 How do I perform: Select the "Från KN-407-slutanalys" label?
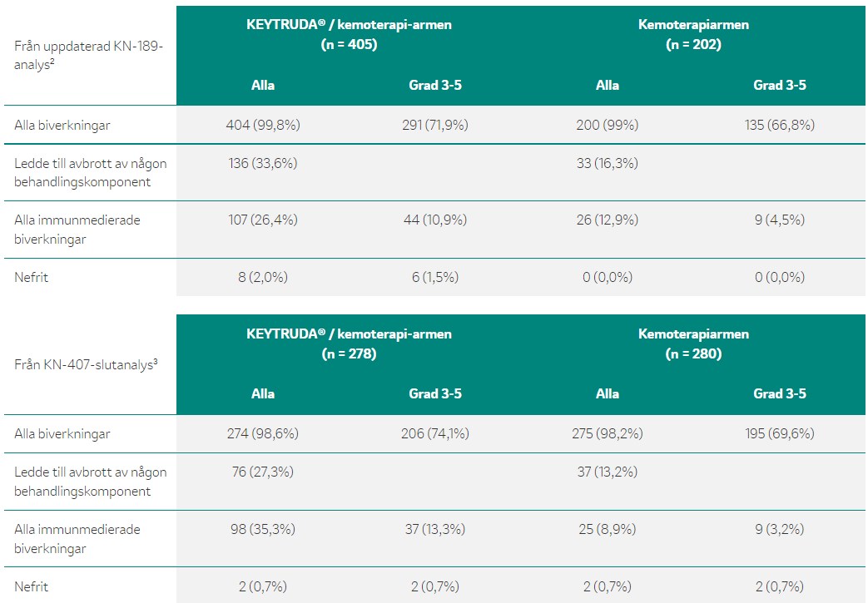86,364
